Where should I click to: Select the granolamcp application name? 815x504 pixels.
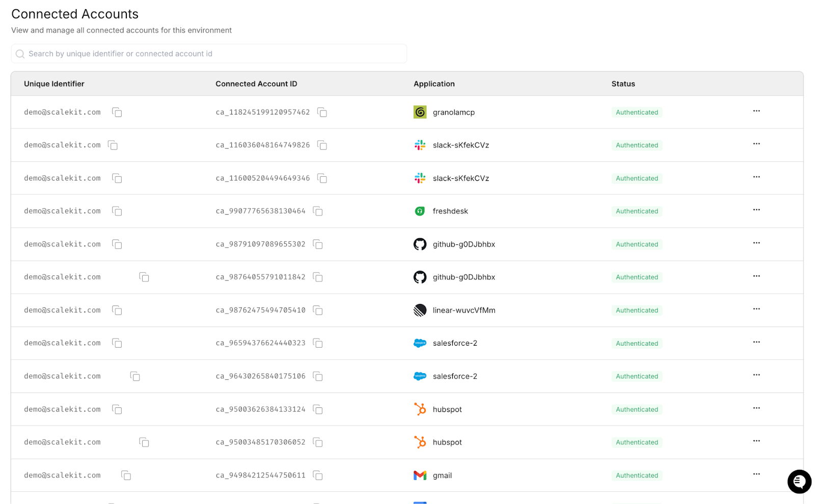454,113
